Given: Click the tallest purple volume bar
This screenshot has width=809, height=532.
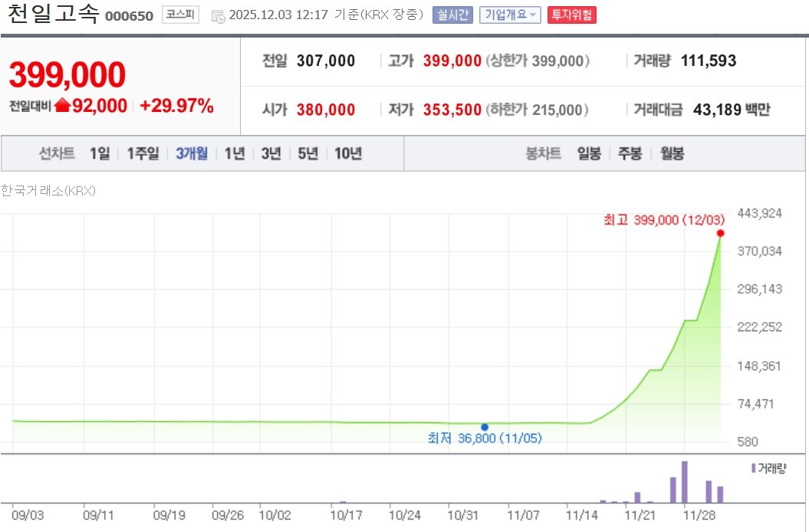Looking at the screenshot, I should pos(684,481).
